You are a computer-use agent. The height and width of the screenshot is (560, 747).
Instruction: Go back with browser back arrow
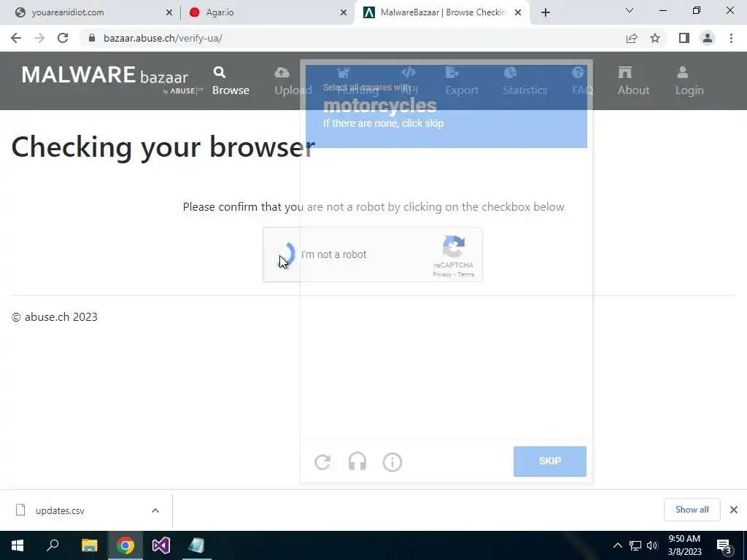coord(16,38)
